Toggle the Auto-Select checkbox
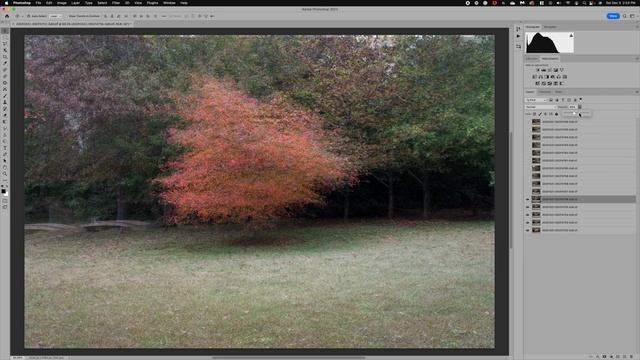The width and height of the screenshot is (640, 360). click(29, 16)
